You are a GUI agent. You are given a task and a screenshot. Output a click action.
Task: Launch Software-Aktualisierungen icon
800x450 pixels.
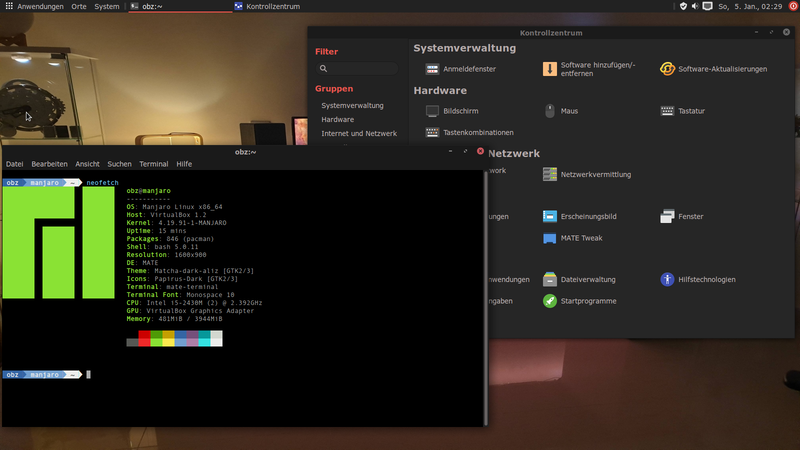(667, 69)
